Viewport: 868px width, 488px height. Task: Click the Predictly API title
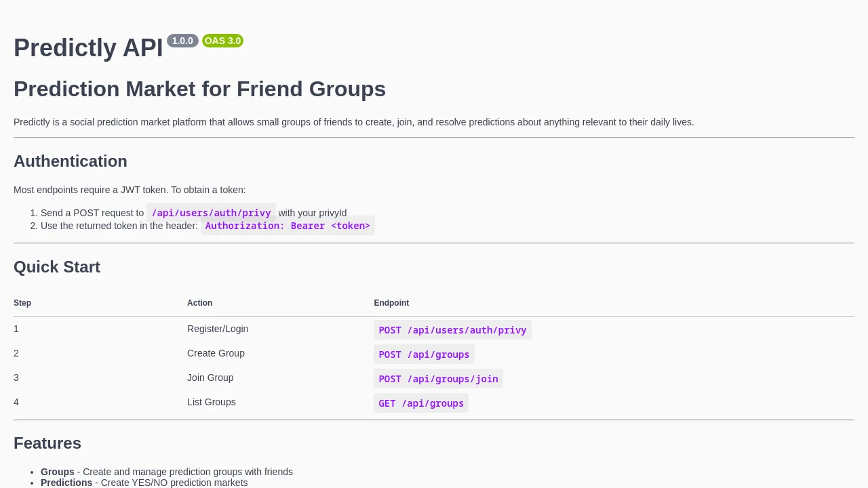(x=88, y=48)
